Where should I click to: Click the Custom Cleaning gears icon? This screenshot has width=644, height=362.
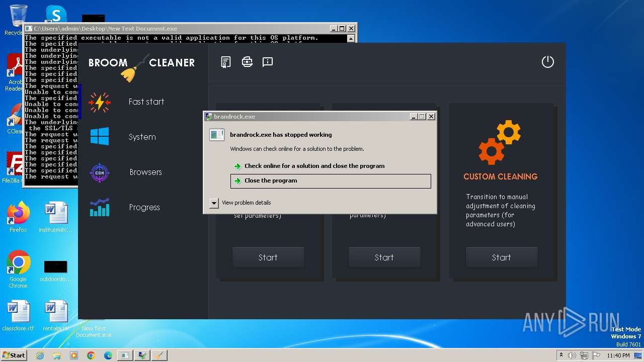pyautogui.click(x=500, y=142)
